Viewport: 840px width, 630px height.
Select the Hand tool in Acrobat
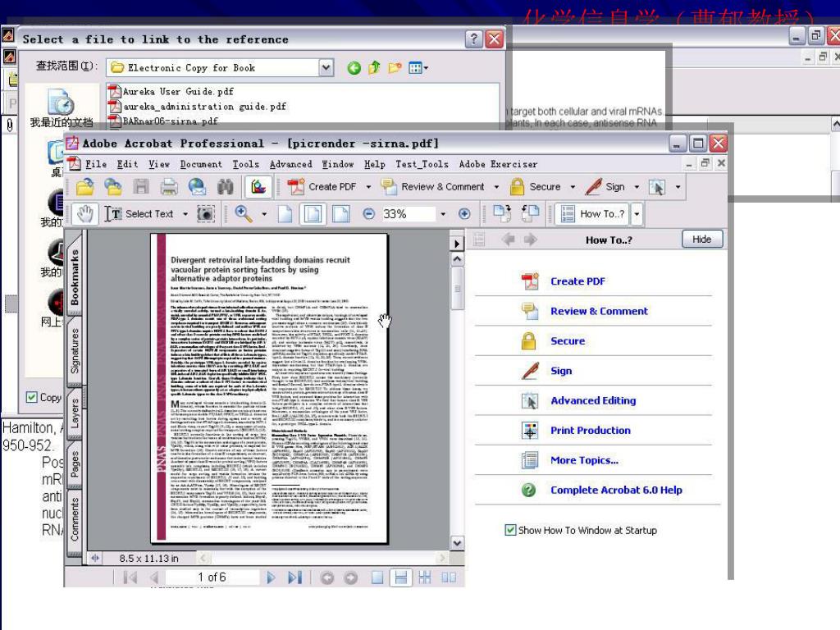point(84,214)
